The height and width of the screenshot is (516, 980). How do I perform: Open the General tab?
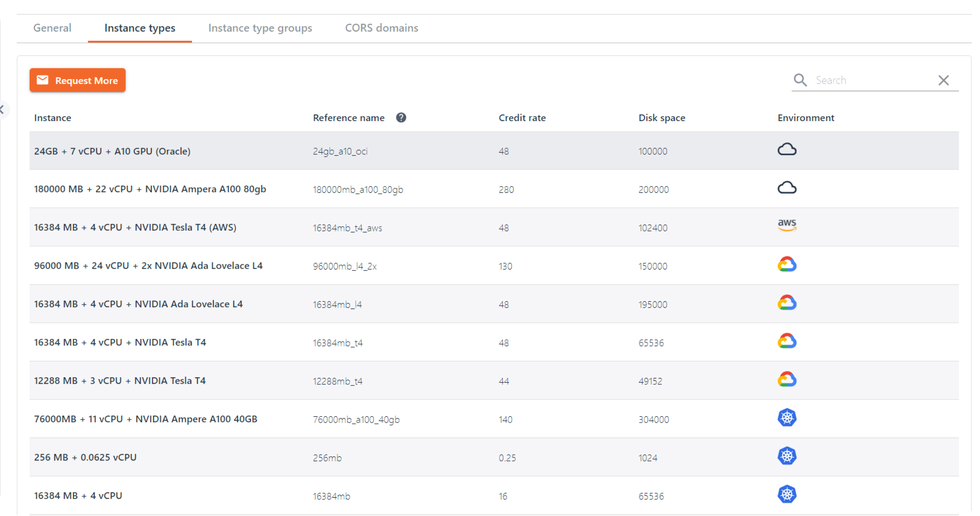coord(52,28)
